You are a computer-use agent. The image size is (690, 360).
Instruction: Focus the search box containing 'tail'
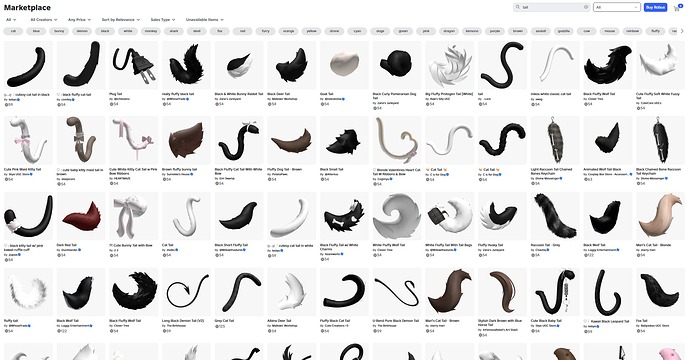pos(552,7)
